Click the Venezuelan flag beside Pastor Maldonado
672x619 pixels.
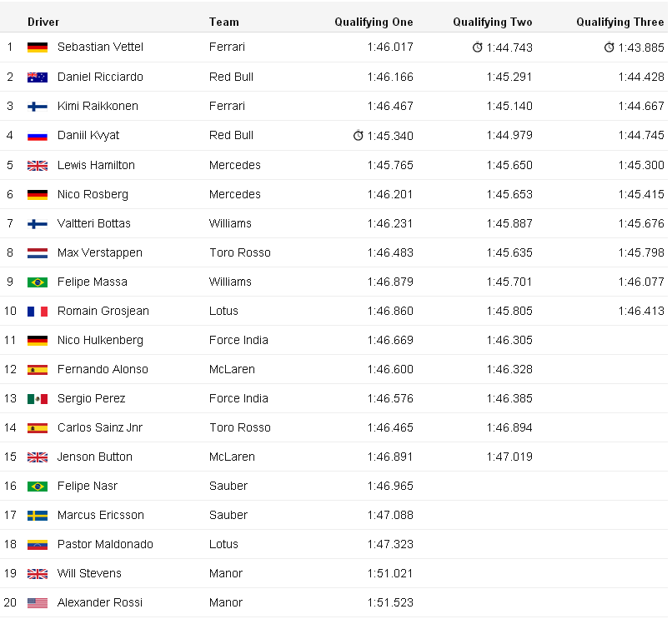(38, 544)
